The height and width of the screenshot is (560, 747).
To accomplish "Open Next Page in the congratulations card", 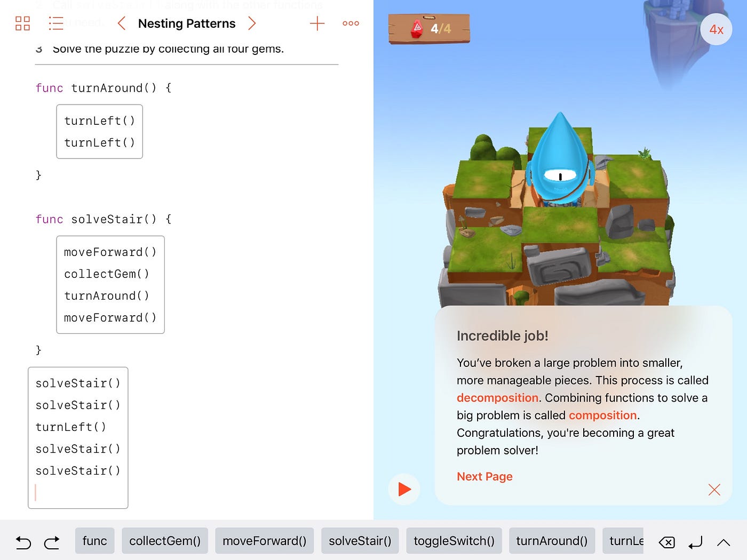I will point(484,477).
